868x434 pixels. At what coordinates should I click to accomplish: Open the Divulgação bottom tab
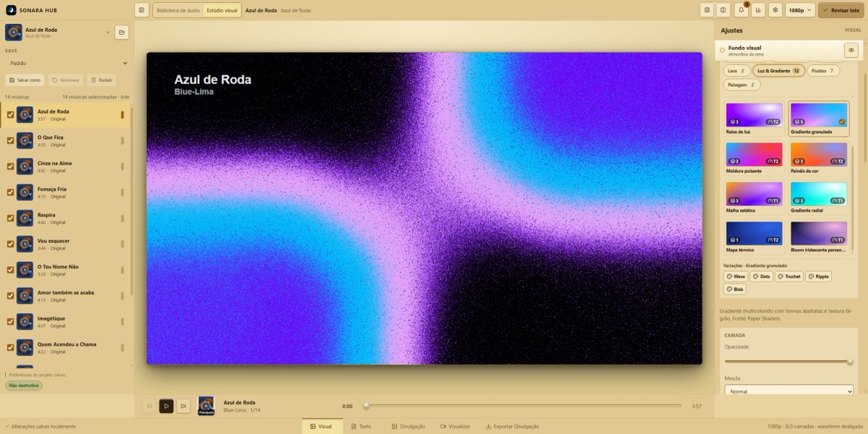point(408,426)
